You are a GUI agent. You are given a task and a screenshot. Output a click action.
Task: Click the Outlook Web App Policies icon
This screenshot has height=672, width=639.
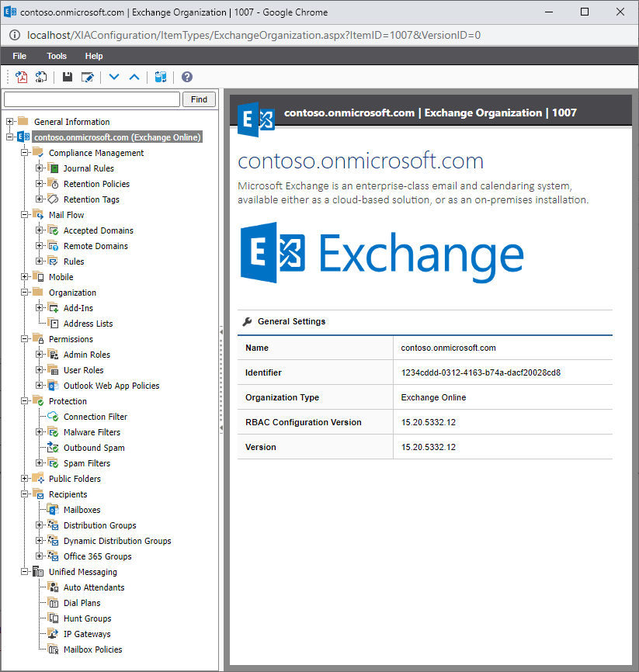[x=53, y=386]
